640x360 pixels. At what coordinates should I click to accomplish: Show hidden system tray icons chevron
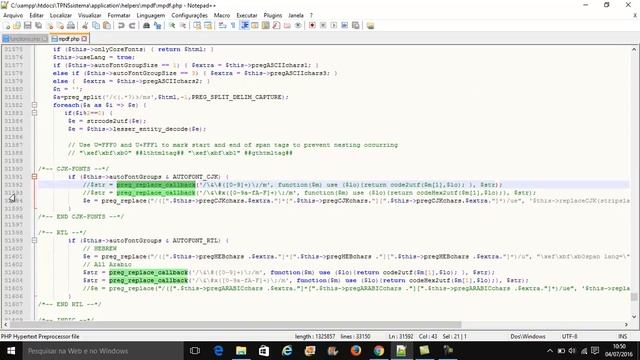[x=549, y=351]
